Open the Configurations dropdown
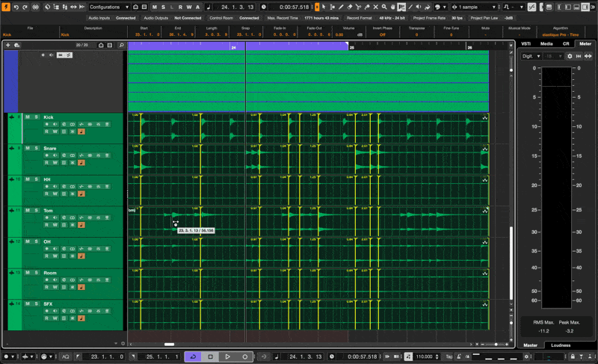This screenshot has height=364, width=598. 110,7
